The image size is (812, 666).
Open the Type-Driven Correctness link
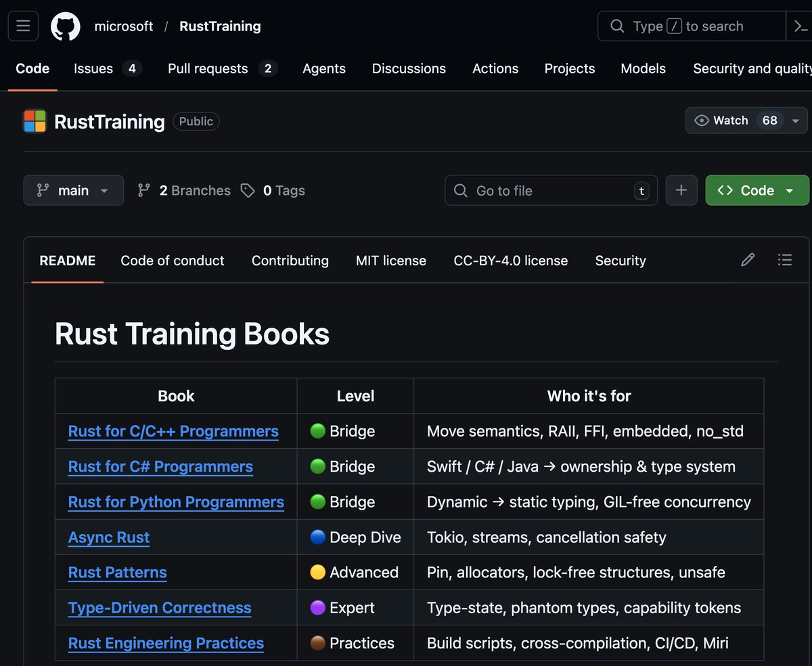click(160, 608)
